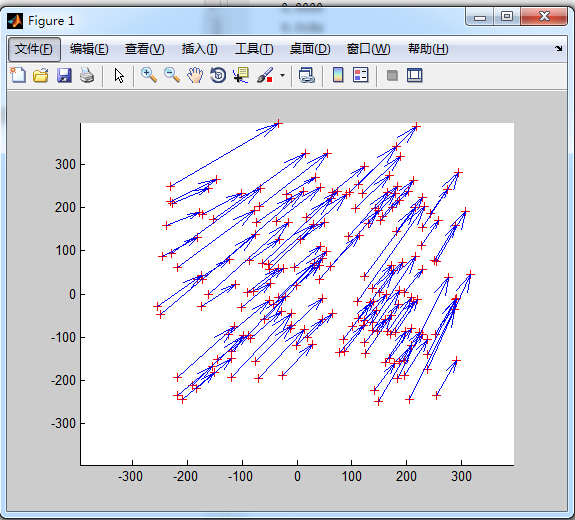Click the New Figure icon
This screenshot has width=575, height=520.
pyautogui.click(x=18, y=76)
